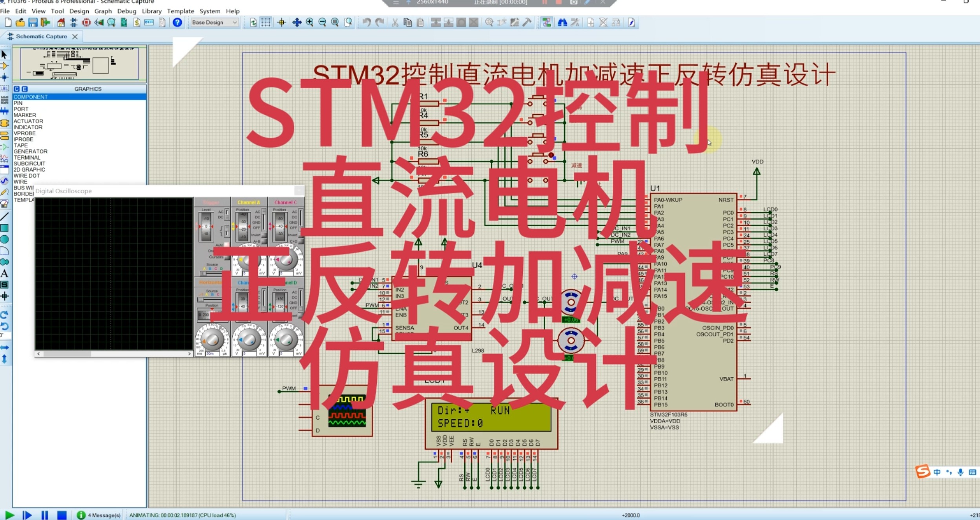980x520 pixels.
Task: Click the Zoom In magnifier icon
Action: (x=310, y=22)
